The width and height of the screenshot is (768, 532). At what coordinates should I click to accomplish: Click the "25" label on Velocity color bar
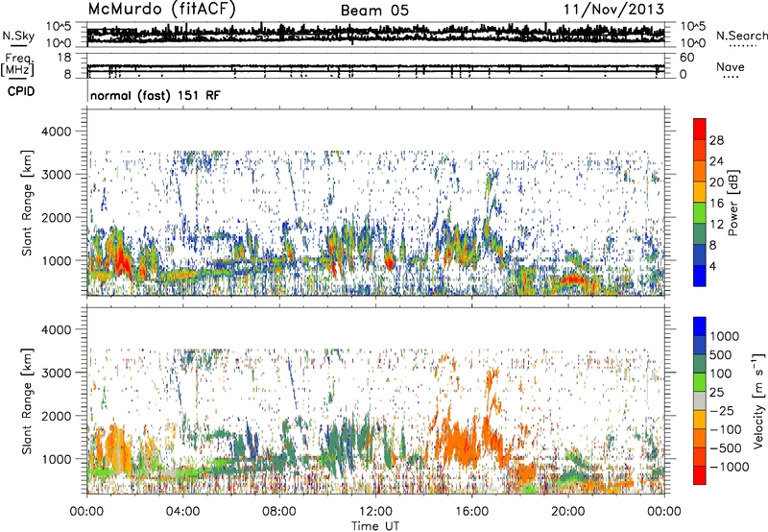pyautogui.click(x=717, y=392)
